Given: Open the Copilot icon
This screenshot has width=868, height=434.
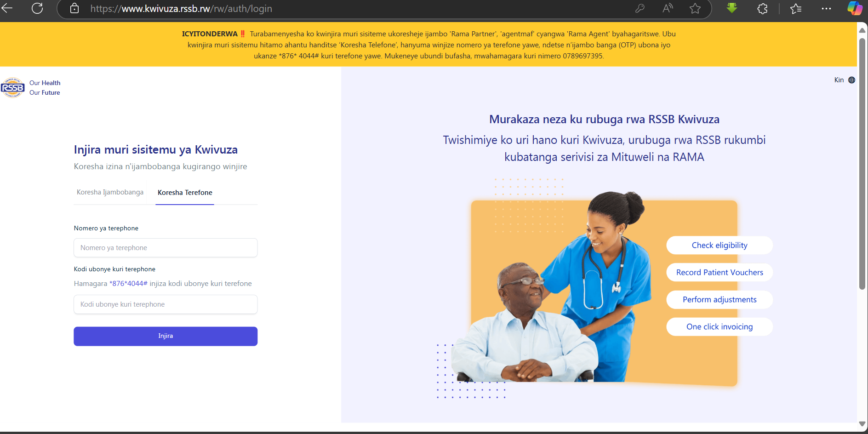Looking at the screenshot, I should tap(855, 8).
